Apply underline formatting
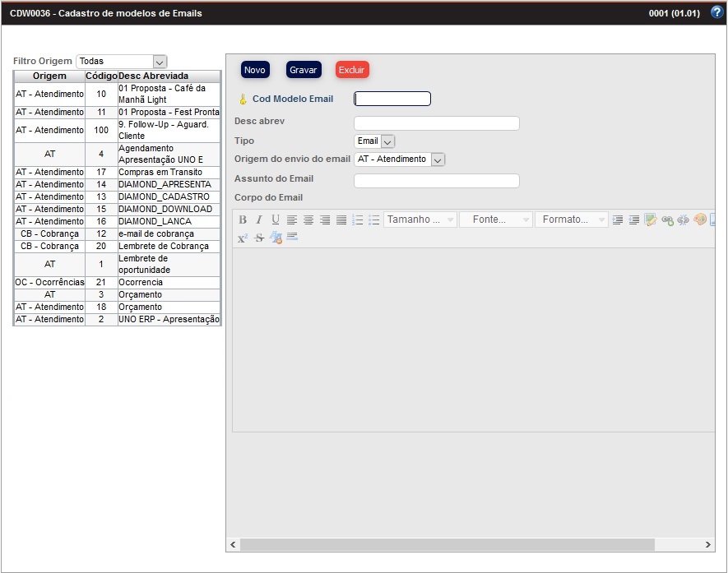Image resolution: width=728 pixels, height=573 pixels. pyautogui.click(x=274, y=219)
